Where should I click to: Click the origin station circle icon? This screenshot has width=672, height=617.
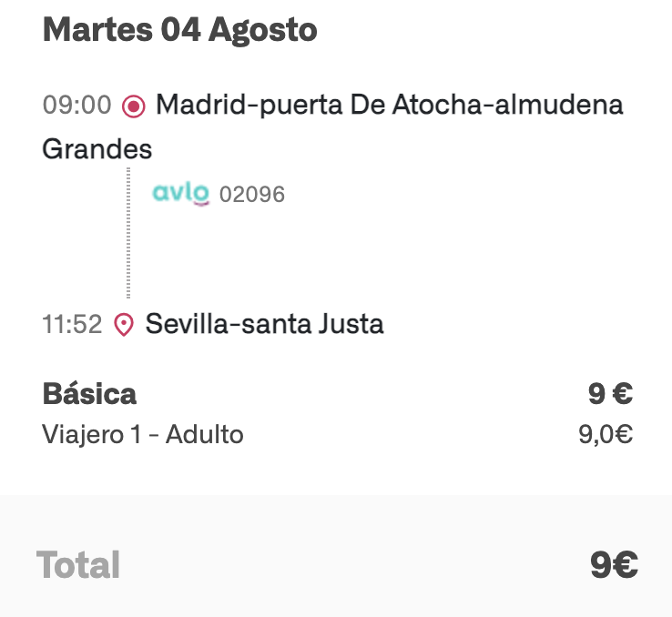pos(134,106)
